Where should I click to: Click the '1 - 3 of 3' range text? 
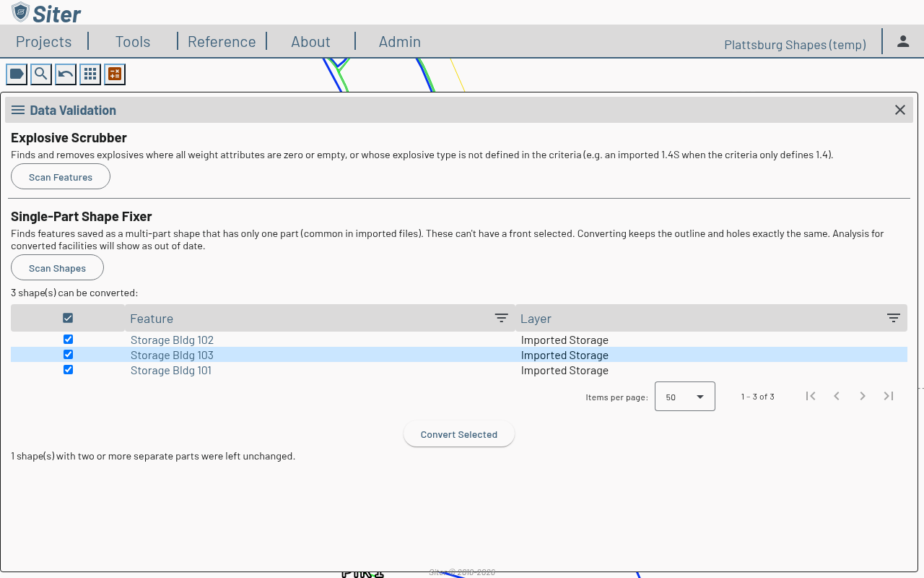pyautogui.click(x=758, y=397)
